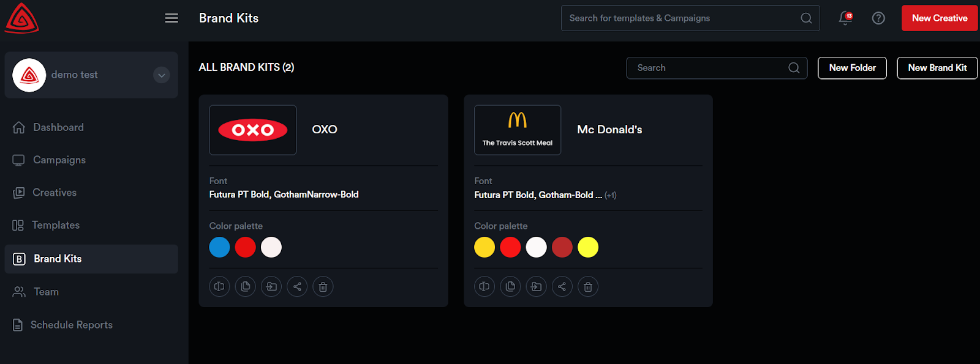Viewport: 980px width, 364px height.
Task: Open Schedule Reports in the sidebar
Action: tap(71, 325)
